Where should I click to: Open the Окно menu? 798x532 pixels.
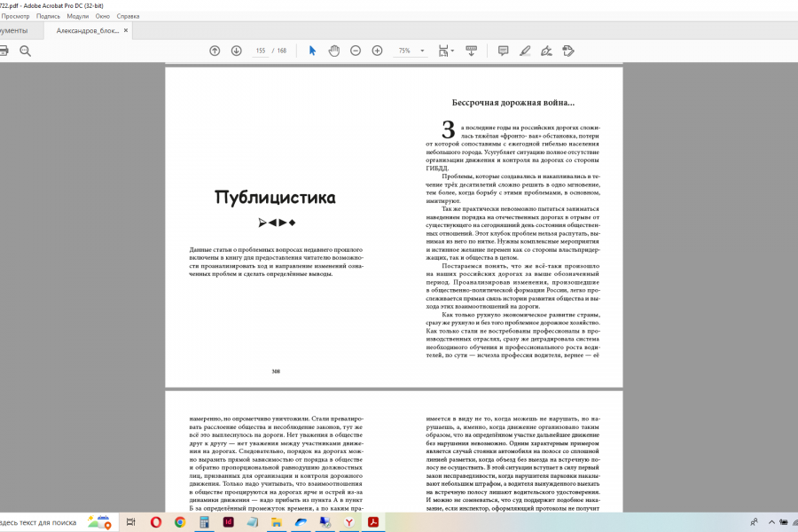(103, 16)
